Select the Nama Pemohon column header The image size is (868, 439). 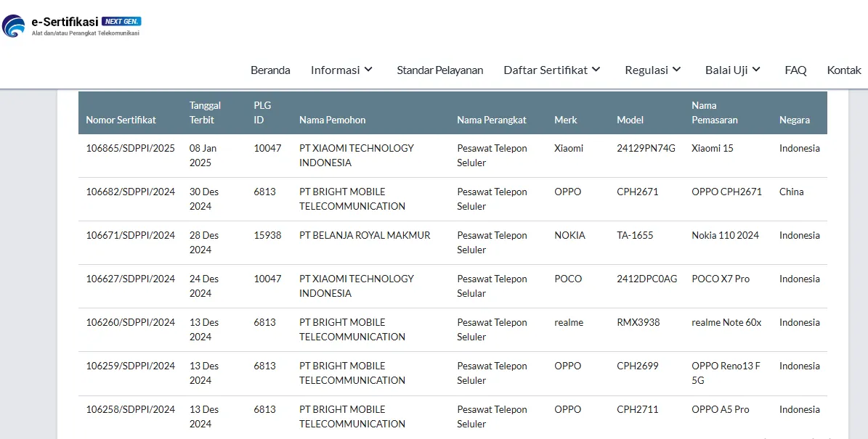[332, 120]
